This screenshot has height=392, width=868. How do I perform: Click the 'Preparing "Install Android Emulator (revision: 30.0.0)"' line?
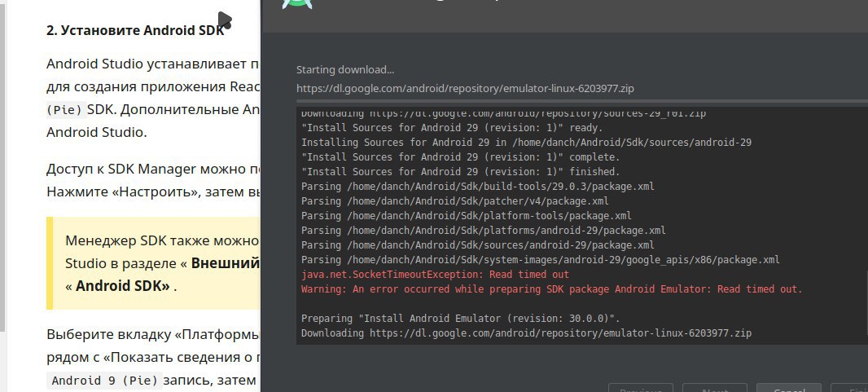(461, 319)
